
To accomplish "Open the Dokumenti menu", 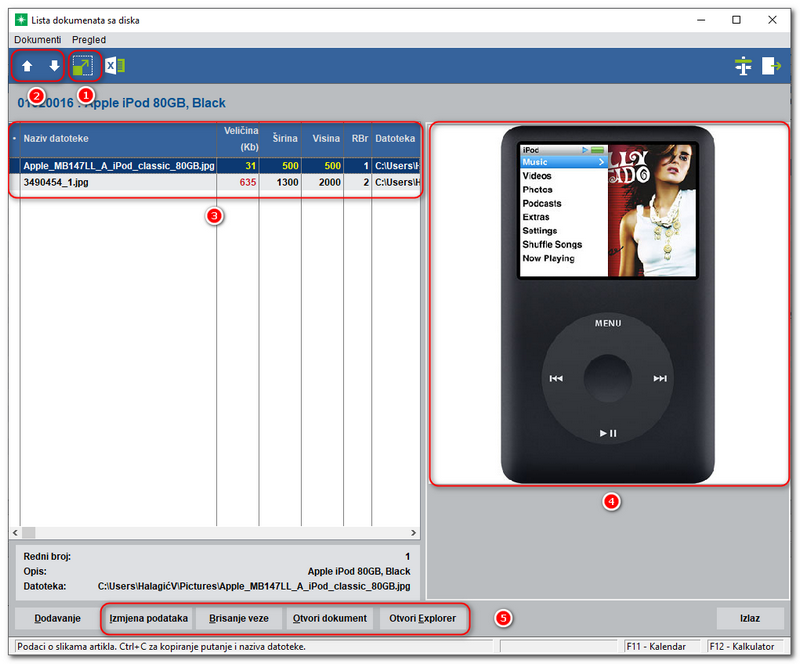I will [x=38, y=40].
